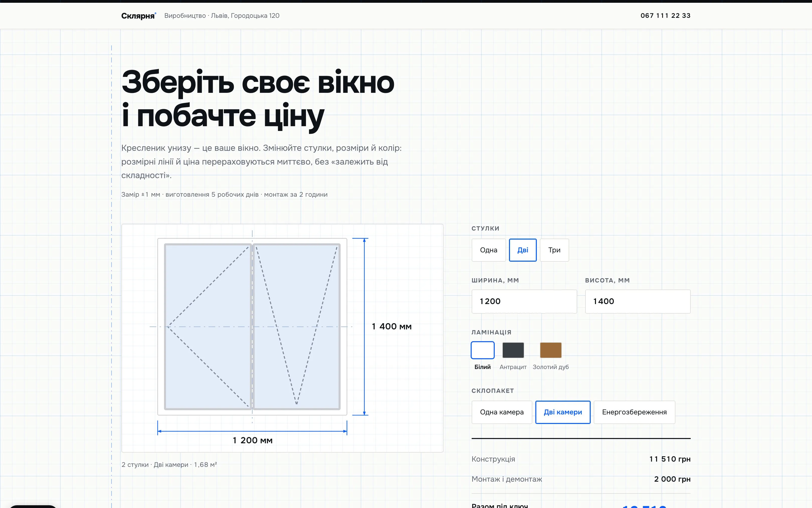Click the Склярня logo
812x508 pixels.
click(x=139, y=16)
